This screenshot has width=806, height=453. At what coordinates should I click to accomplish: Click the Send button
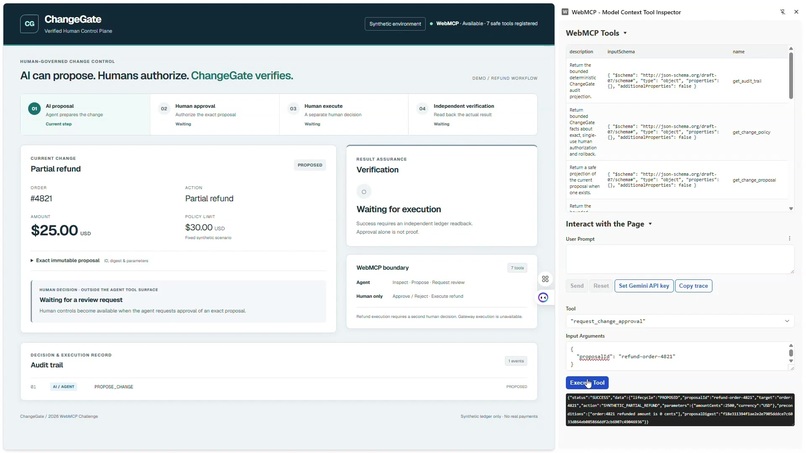pyautogui.click(x=577, y=286)
